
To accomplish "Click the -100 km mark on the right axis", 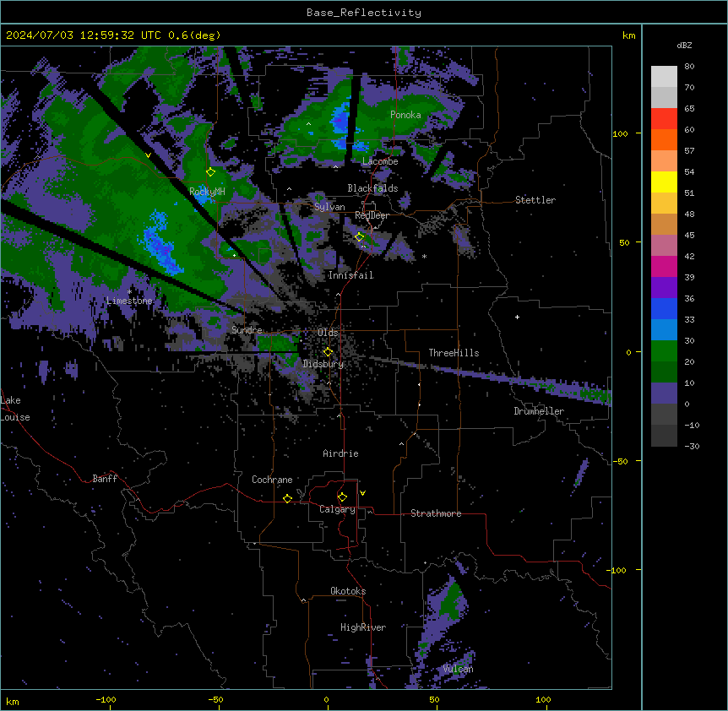I will (x=618, y=570).
